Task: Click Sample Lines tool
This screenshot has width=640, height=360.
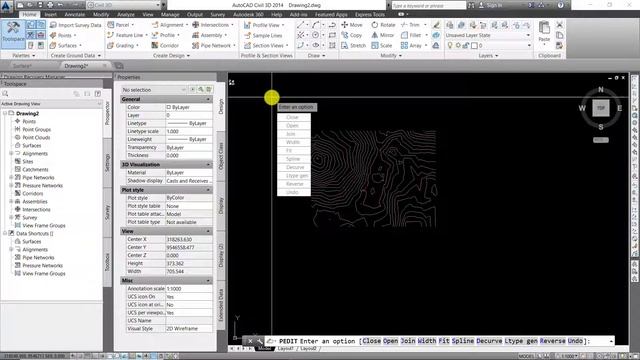Action: point(263,36)
